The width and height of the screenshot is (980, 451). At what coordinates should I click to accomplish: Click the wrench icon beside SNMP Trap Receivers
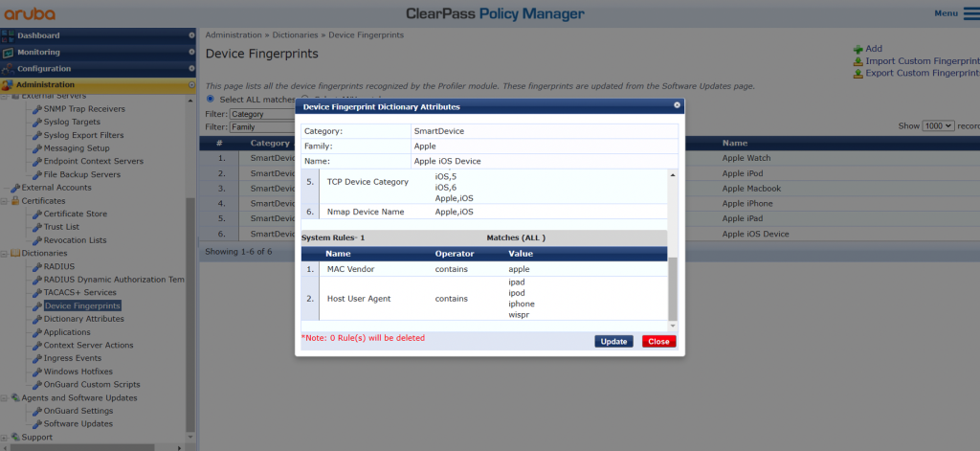pyautogui.click(x=37, y=109)
